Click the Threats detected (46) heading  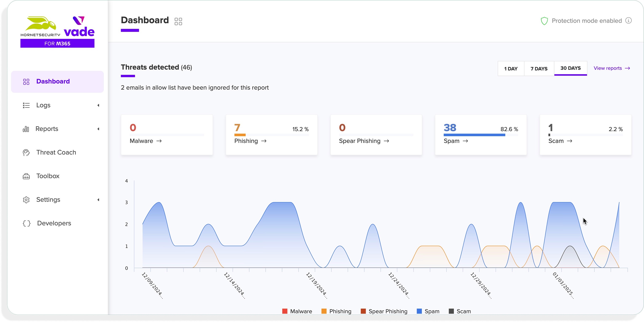[156, 67]
